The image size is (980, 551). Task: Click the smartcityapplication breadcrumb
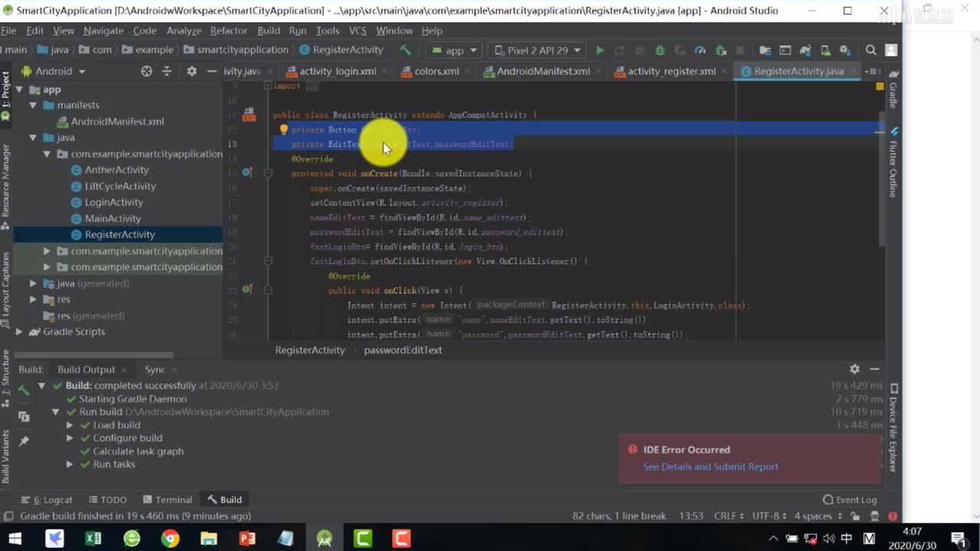coord(236,50)
